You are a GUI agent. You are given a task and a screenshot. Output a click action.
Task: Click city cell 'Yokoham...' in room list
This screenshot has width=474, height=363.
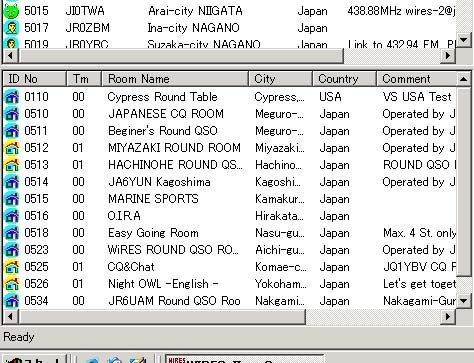280,284
